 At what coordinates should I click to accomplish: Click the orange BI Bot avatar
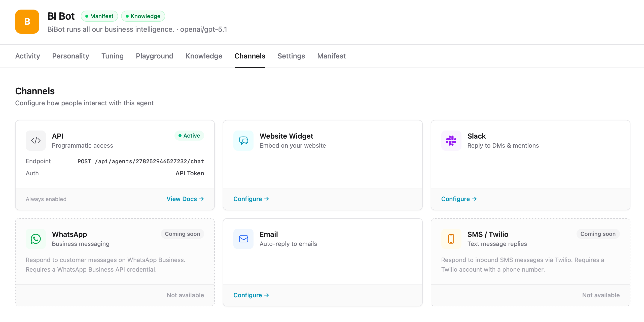pyautogui.click(x=27, y=22)
